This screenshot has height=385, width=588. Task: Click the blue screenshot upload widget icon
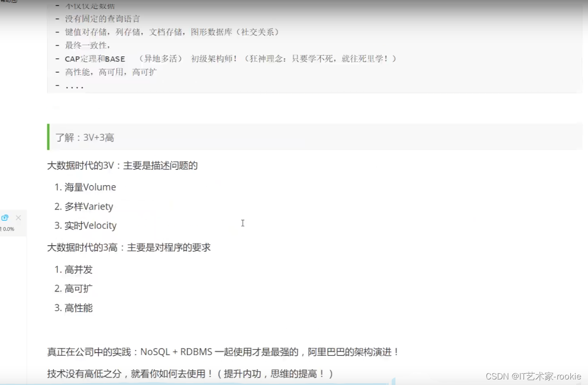point(5,217)
